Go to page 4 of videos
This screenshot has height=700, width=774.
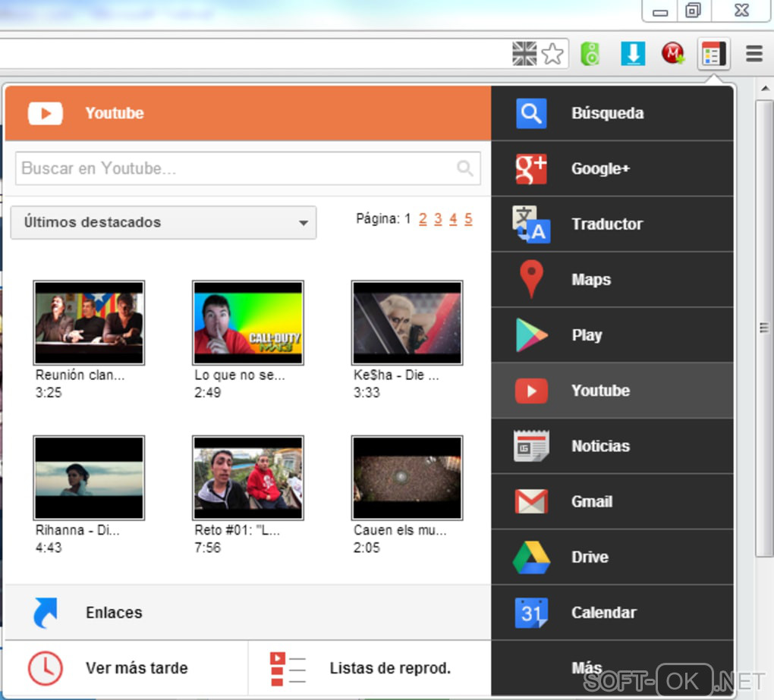pyautogui.click(x=453, y=219)
